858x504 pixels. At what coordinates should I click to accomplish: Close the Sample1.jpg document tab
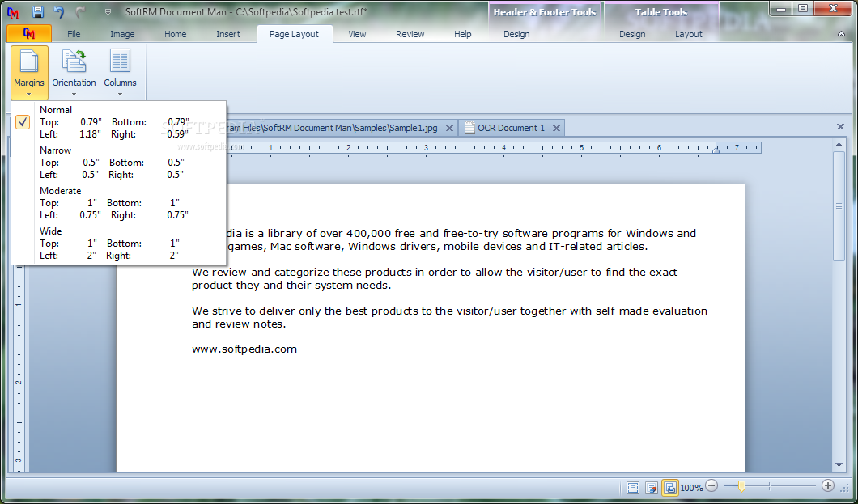click(449, 128)
